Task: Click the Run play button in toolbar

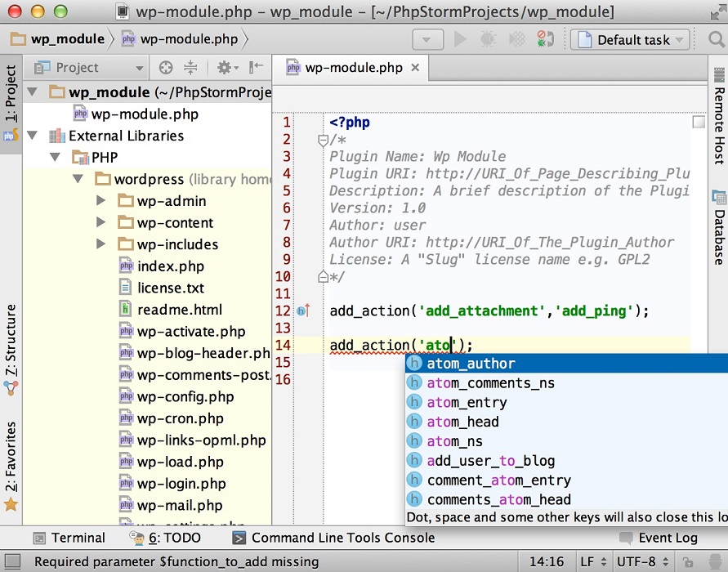Action: click(460, 39)
